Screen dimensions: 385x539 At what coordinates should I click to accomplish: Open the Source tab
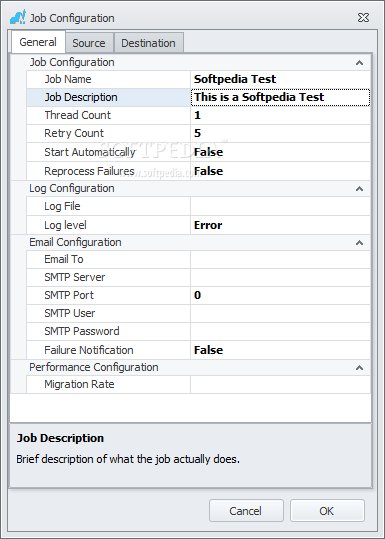pos(89,43)
